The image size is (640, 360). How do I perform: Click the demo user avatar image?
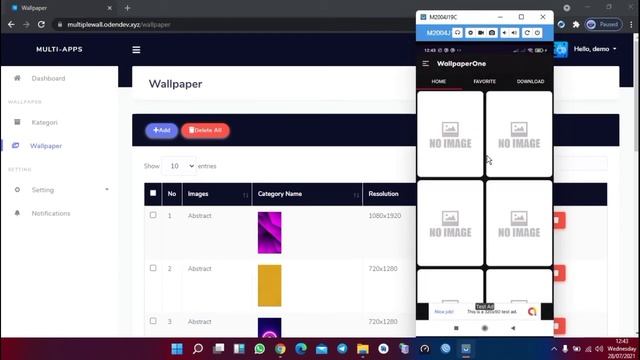pos(561,50)
